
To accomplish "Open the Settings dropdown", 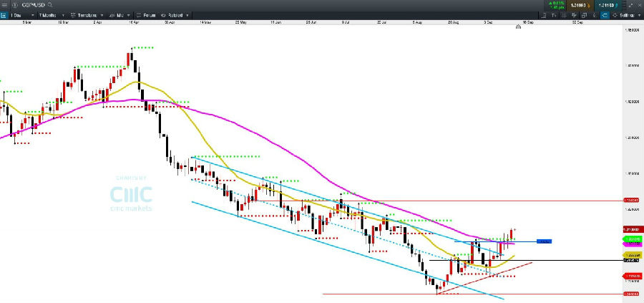I will pos(631,15).
